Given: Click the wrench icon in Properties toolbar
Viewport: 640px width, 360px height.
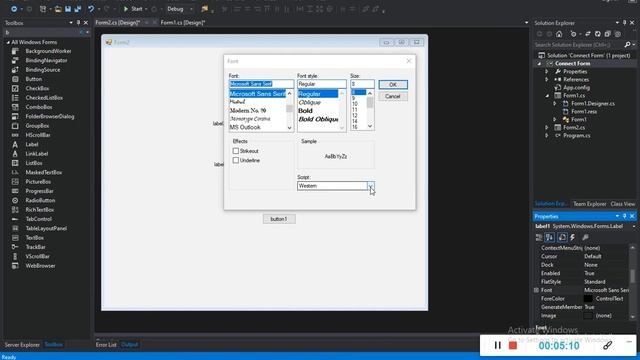Looking at the screenshot, I should click(585, 237).
